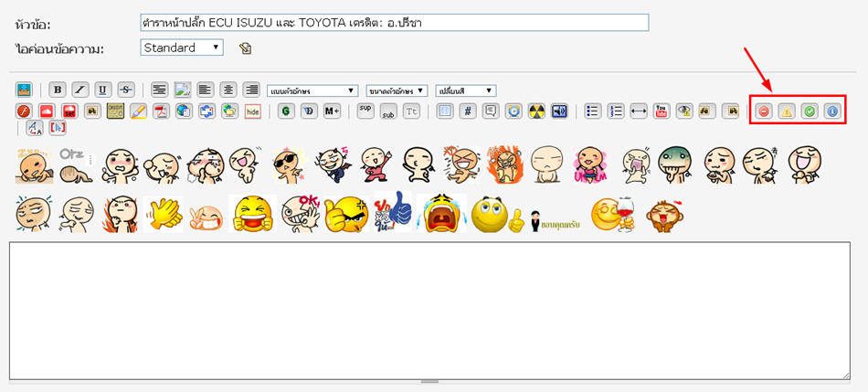Click the green G icon
Viewport: 868px width, 392px height.
(286, 111)
